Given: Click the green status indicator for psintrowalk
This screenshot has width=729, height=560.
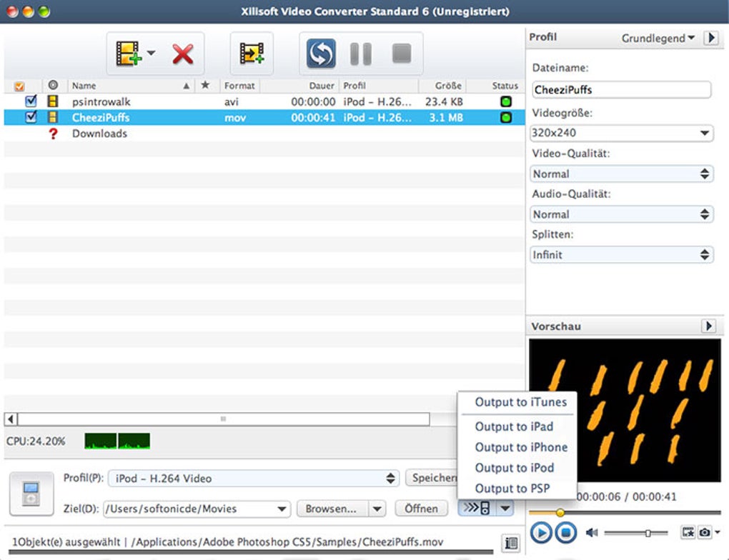Looking at the screenshot, I should (x=506, y=101).
